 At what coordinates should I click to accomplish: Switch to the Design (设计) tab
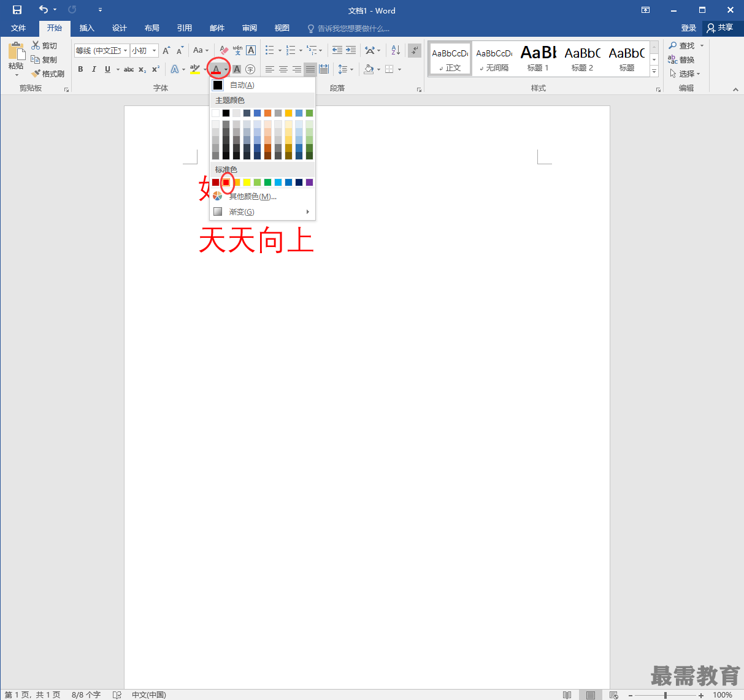(120, 28)
